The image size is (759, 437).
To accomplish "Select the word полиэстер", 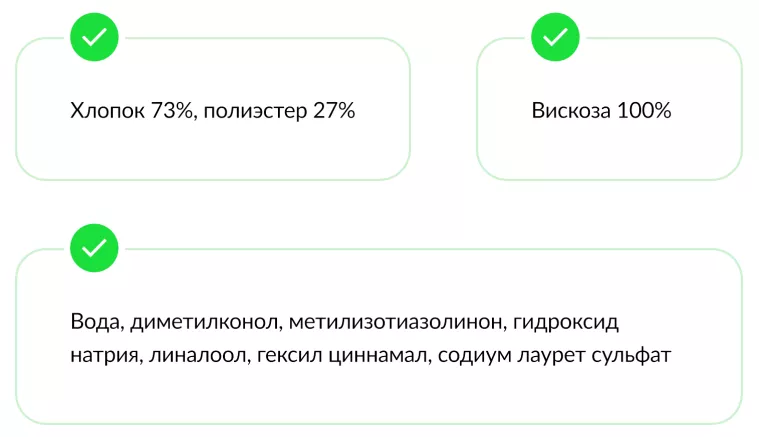I will [252, 111].
